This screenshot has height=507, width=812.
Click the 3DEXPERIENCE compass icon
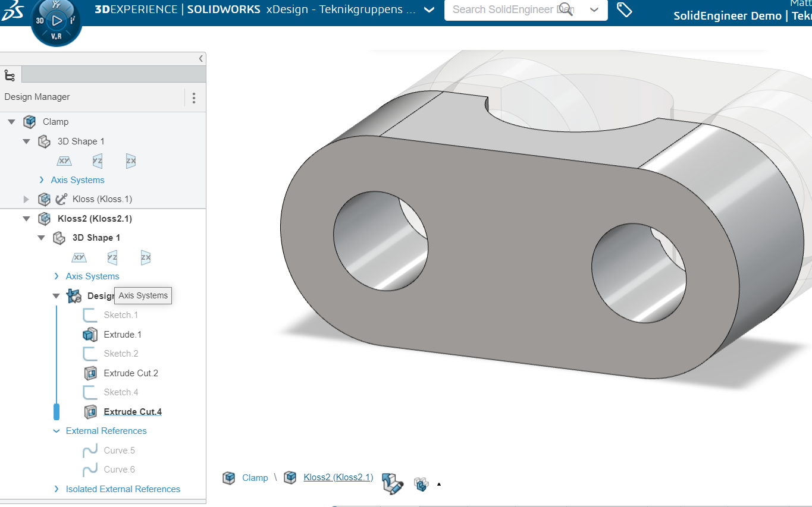[x=56, y=21]
